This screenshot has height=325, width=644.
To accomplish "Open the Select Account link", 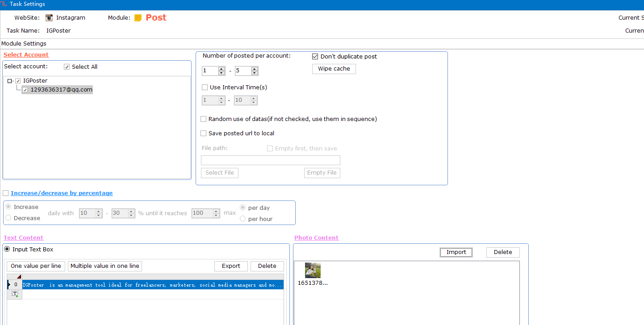I will [x=26, y=55].
